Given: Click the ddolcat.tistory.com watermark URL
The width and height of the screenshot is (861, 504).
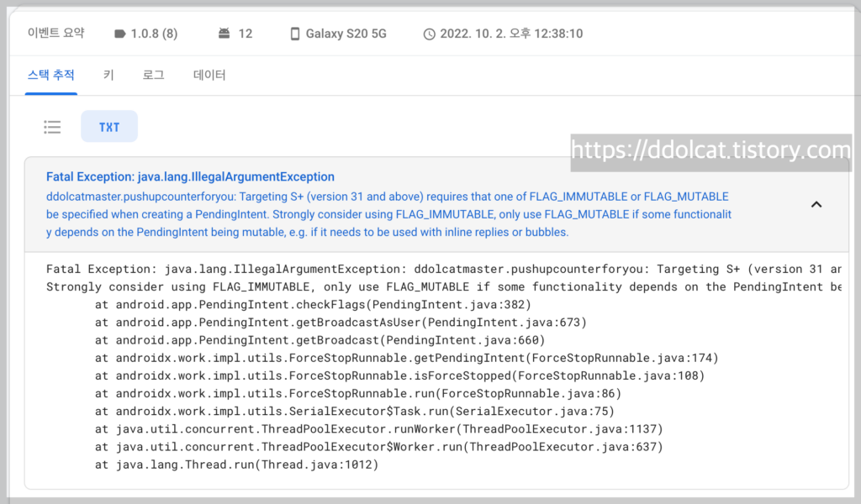Looking at the screenshot, I should (710, 150).
